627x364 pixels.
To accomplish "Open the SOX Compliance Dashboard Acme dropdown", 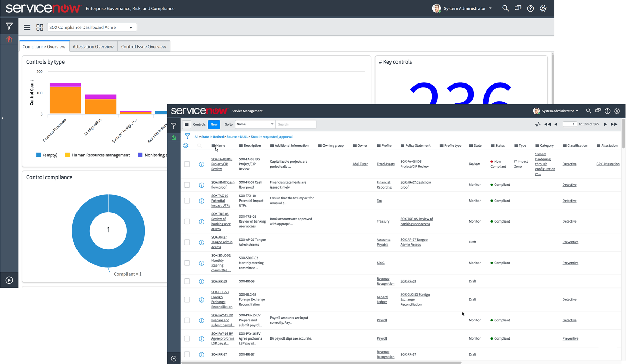I will click(92, 27).
